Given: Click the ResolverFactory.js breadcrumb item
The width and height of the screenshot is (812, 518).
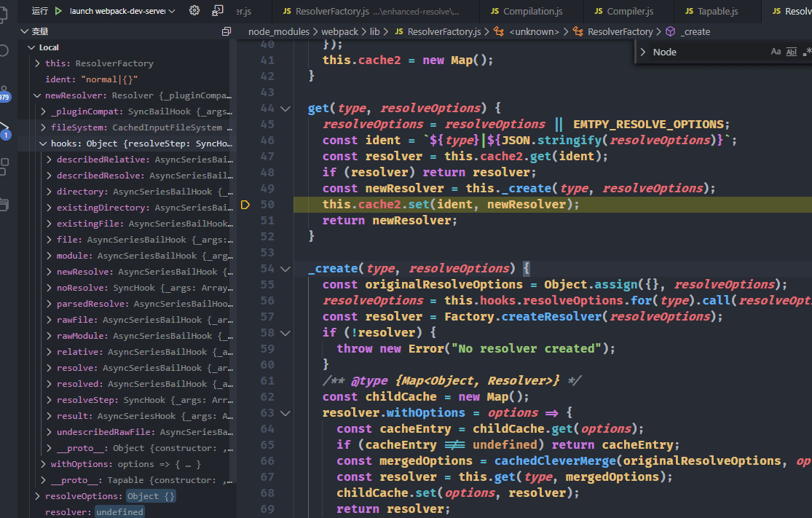Looking at the screenshot, I should pos(444,32).
